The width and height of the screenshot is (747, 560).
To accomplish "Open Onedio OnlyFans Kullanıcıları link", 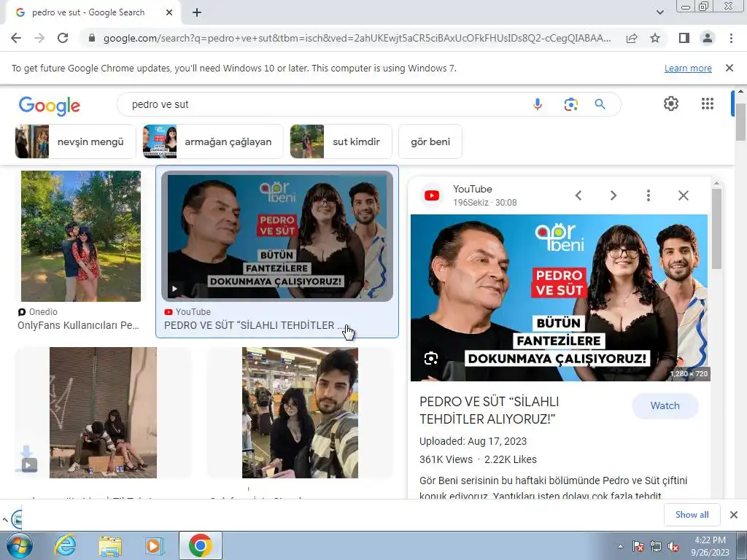I will coord(78,325).
